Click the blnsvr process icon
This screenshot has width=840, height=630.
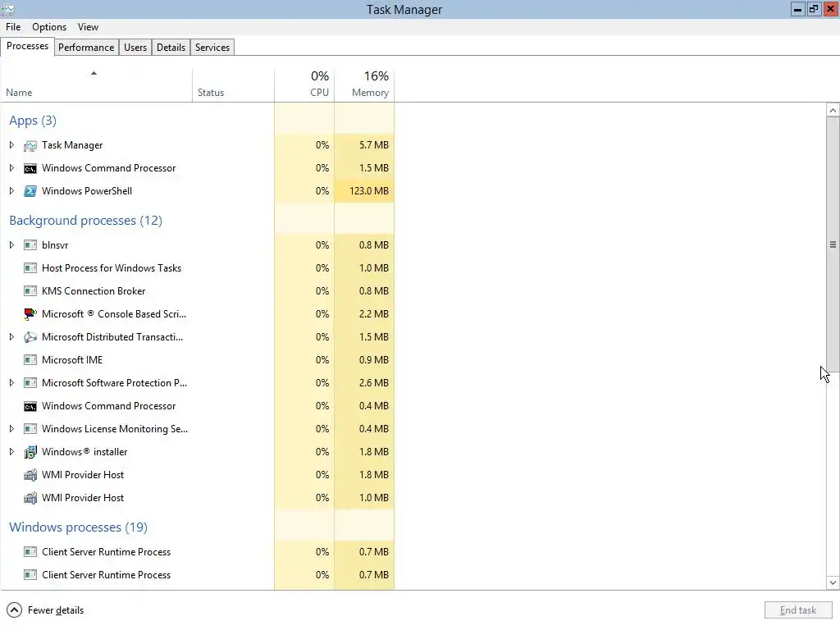(30, 245)
